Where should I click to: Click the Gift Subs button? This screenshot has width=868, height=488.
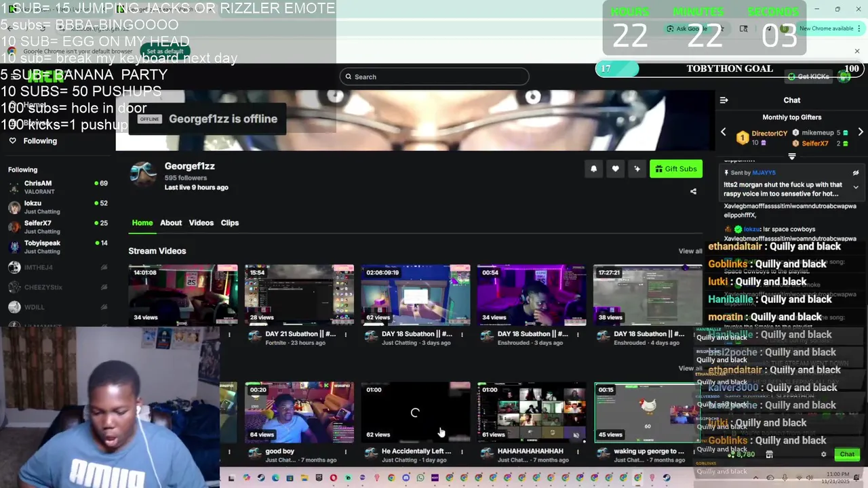676,169
